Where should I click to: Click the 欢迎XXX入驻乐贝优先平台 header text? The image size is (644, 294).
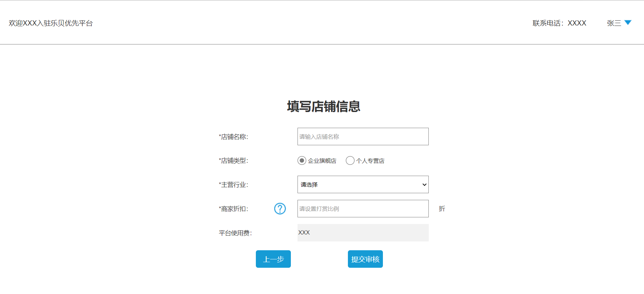click(x=51, y=23)
